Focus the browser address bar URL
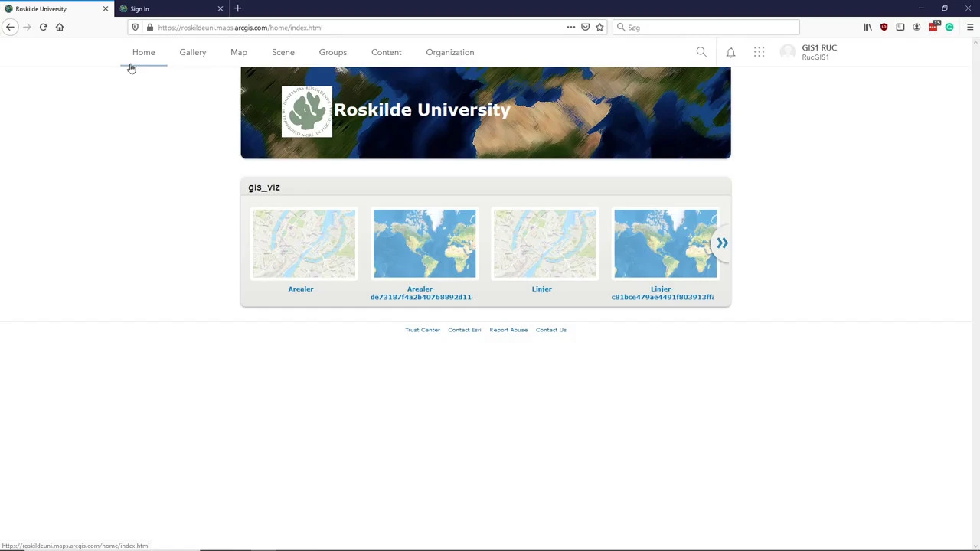Image resolution: width=980 pixels, height=551 pixels. (x=358, y=28)
